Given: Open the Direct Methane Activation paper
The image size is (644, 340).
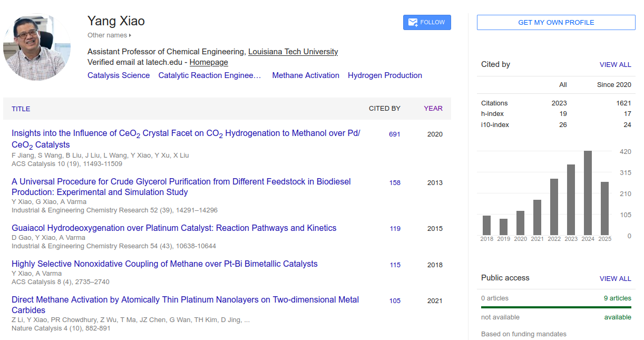Looking at the screenshot, I should click(x=186, y=305).
